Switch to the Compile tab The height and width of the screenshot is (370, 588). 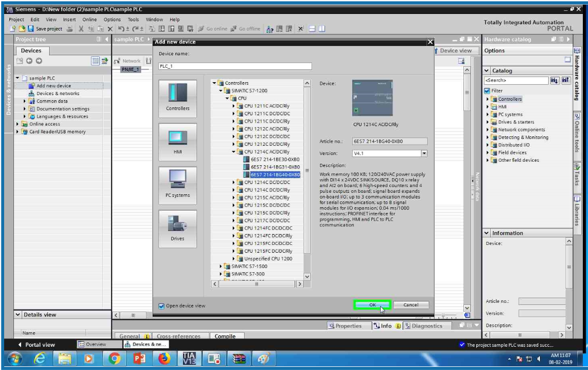pyautogui.click(x=225, y=336)
